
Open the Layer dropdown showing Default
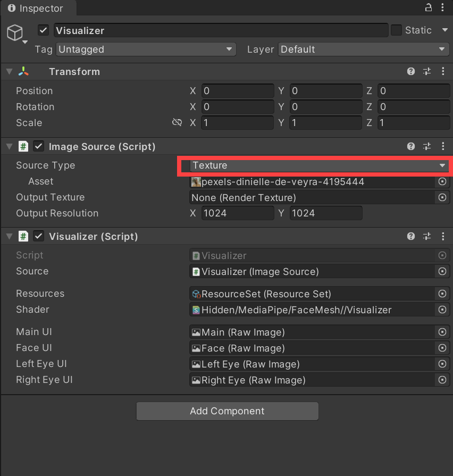[x=364, y=49]
